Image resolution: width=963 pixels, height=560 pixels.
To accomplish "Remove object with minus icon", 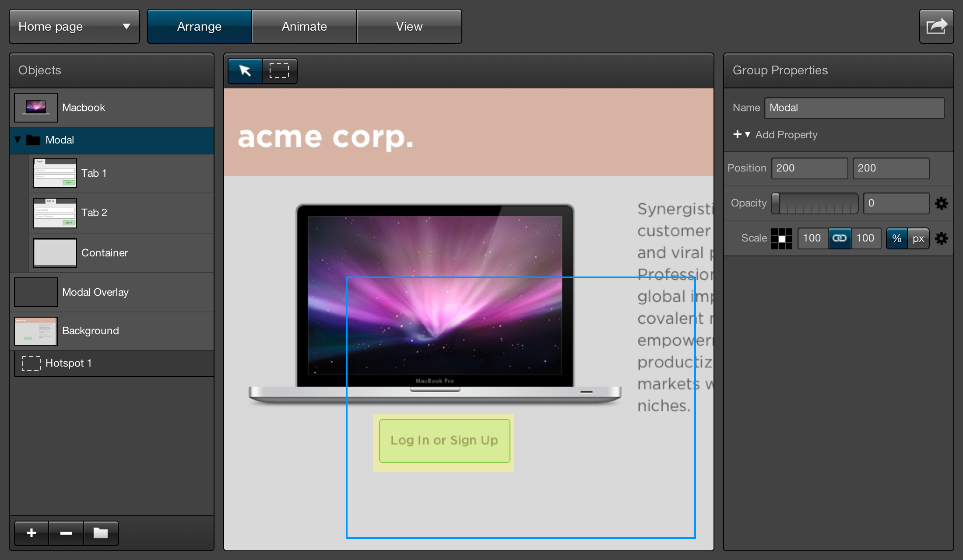I will [66, 533].
